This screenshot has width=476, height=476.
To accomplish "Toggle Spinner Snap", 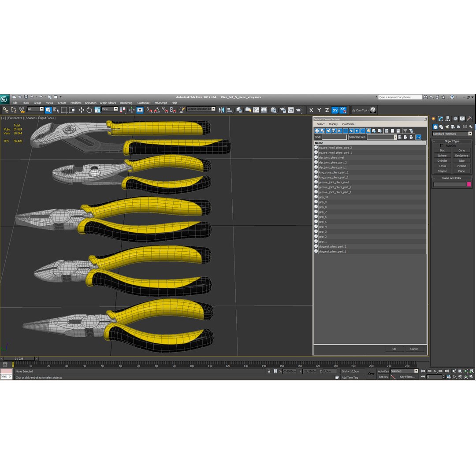I will (x=173, y=110).
